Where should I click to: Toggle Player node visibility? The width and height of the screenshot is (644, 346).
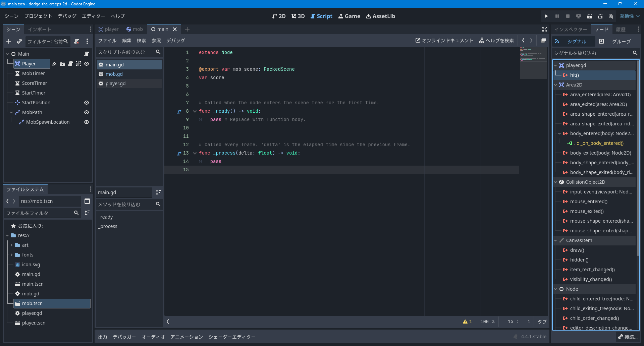(87, 64)
